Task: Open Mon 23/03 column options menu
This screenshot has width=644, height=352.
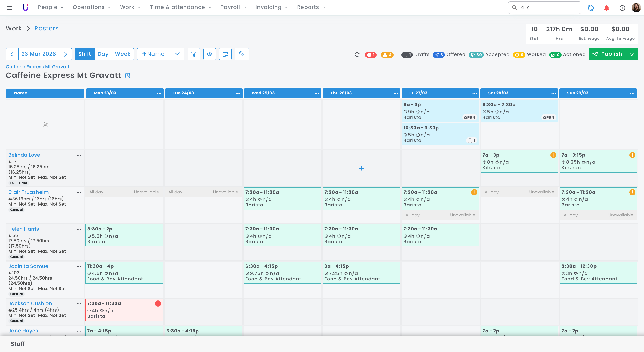Action: (159, 93)
